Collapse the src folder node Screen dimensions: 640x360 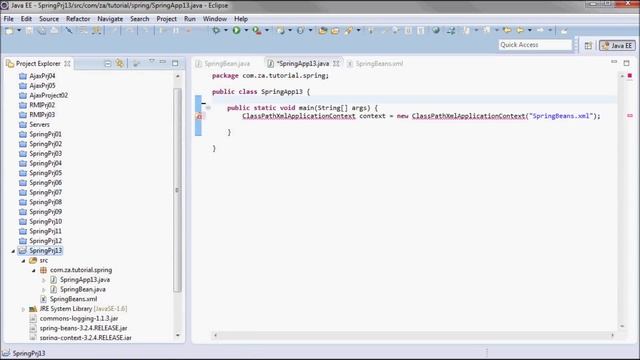tap(23, 260)
